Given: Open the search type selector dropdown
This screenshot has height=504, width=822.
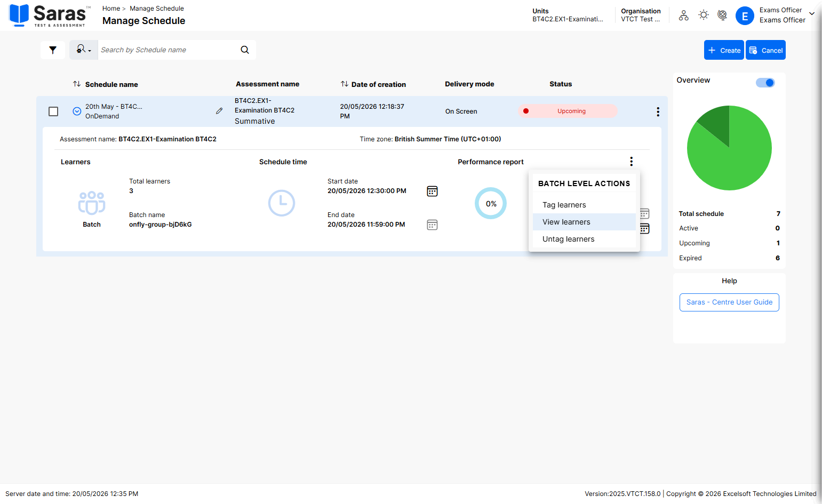Looking at the screenshot, I should [84, 50].
